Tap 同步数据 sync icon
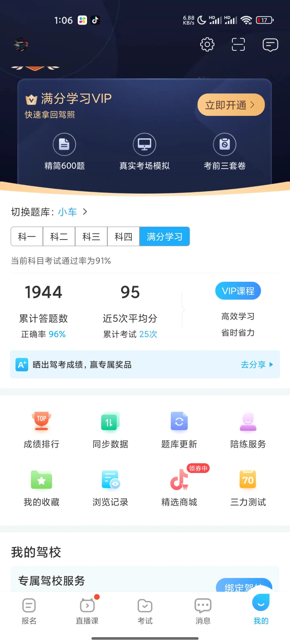The width and height of the screenshot is (290, 644). pos(110,421)
